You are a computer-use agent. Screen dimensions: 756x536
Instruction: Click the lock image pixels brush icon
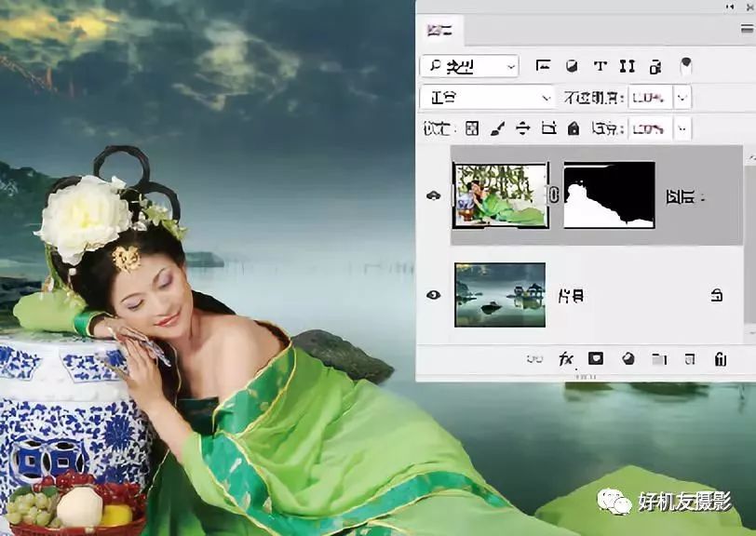click(497, 128)
